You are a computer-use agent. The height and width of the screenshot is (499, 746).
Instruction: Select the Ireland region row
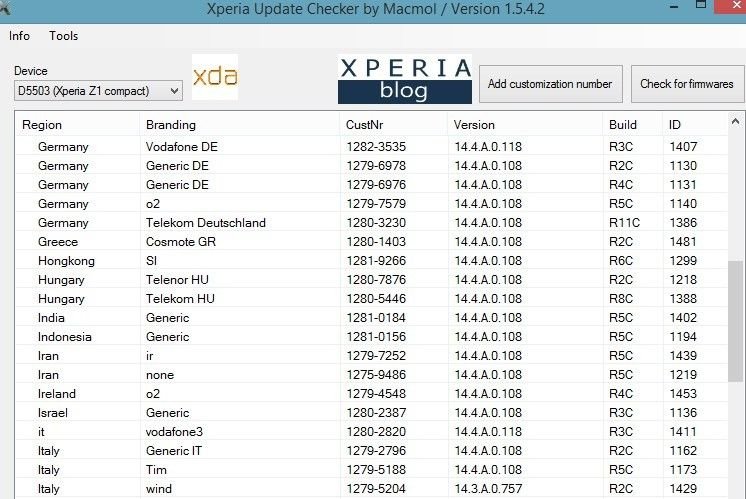click(372, 394)
